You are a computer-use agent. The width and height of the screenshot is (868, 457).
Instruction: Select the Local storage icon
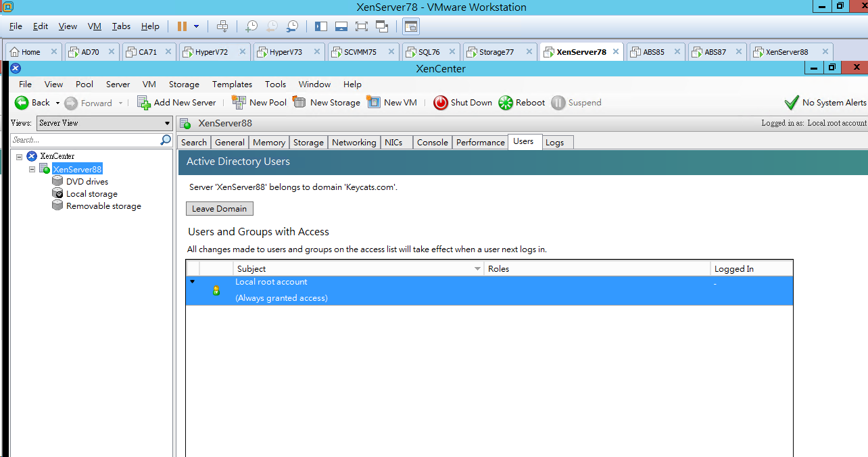(58, 193)
